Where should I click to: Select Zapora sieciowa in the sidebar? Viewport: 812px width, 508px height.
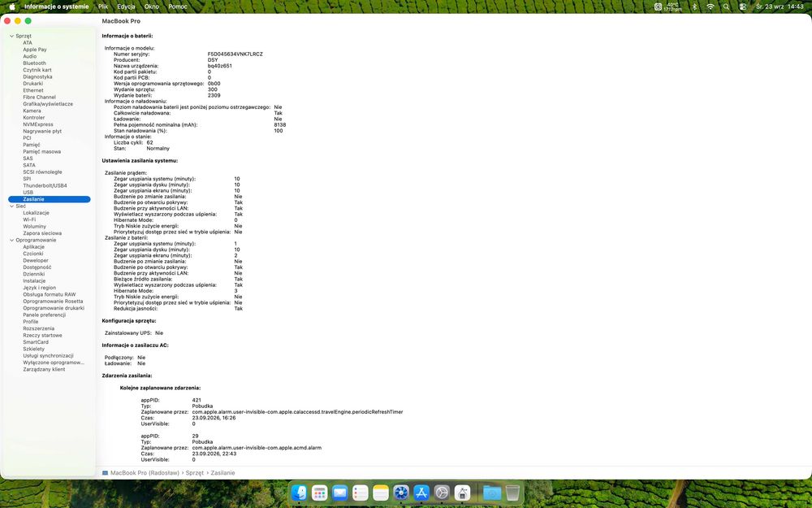[42, 233]
